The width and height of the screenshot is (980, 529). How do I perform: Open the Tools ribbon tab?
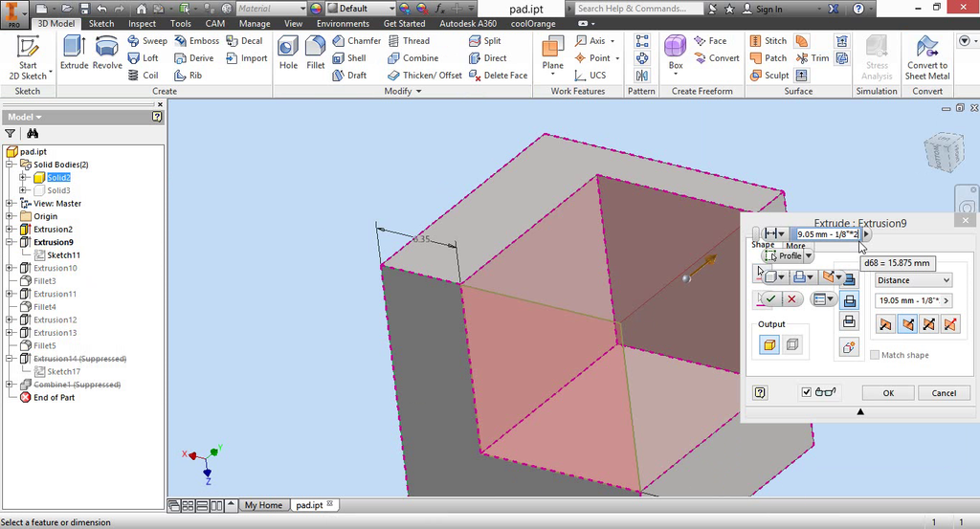coord(181,24)
